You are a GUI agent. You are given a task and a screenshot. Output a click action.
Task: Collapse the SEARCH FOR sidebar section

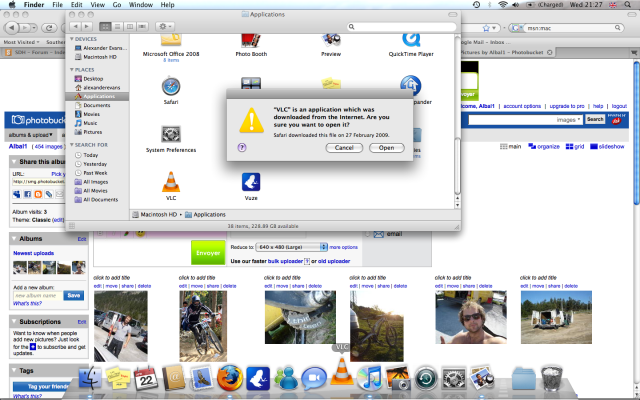[72, 145]
